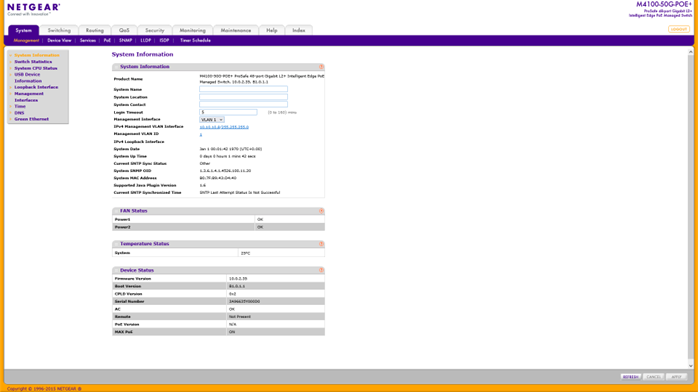Image resolution: width=698 pixels, height=392 pixels.
Task: Open the Maintenance tab
Action: [235, 30]
